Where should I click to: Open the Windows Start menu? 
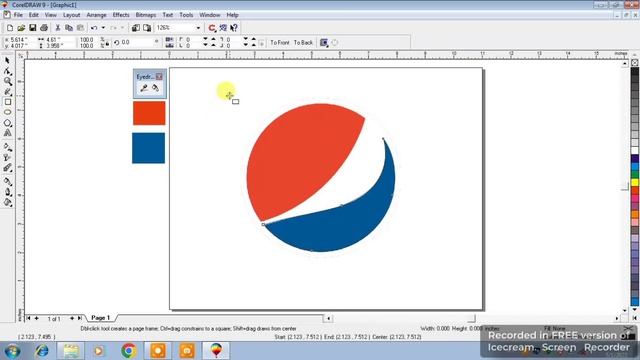coord(12,351)
